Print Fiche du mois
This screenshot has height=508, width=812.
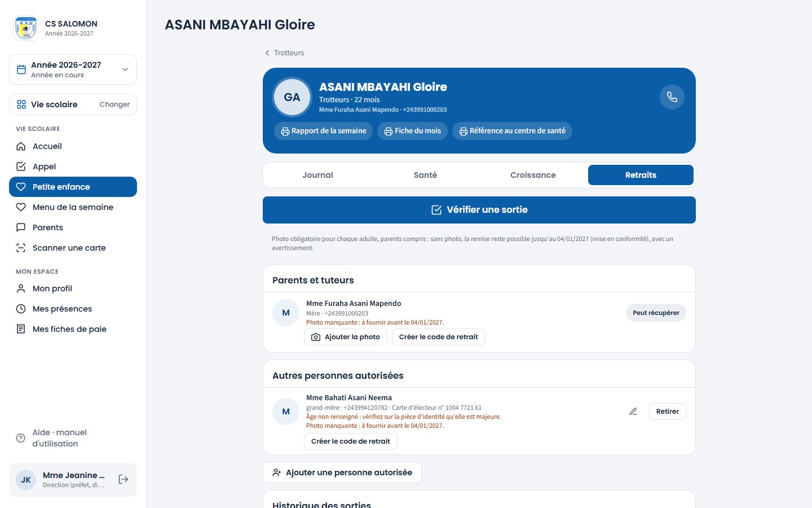pos(412,131)
